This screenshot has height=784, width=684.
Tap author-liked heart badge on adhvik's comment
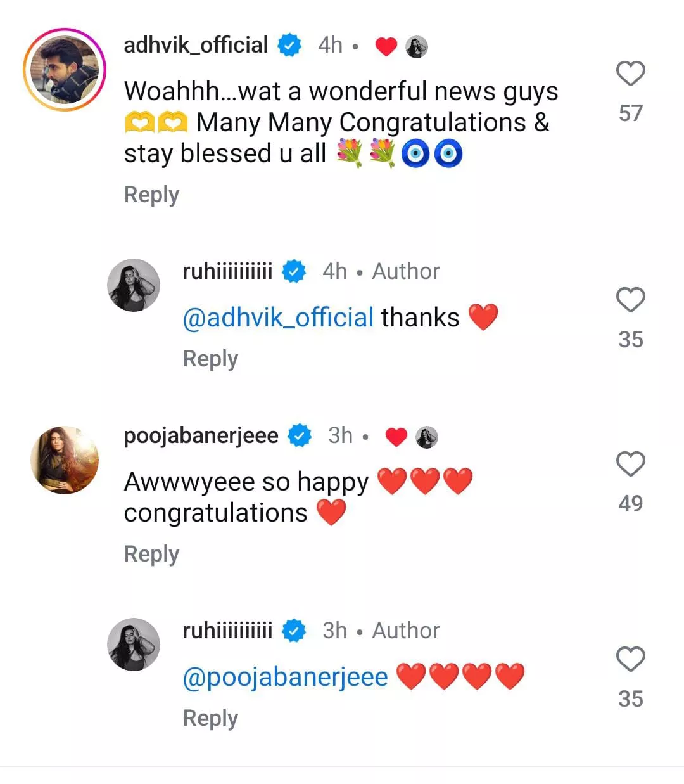coord(386,46)
